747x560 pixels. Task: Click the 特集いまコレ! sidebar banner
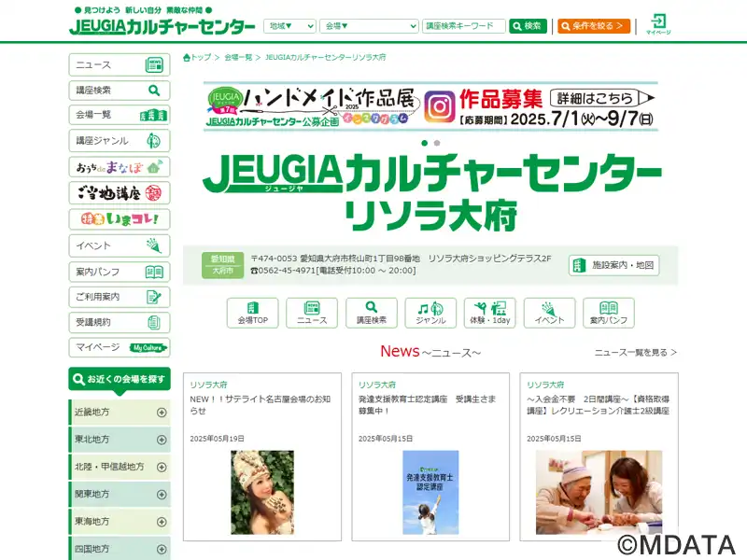[x=120, y=219]
